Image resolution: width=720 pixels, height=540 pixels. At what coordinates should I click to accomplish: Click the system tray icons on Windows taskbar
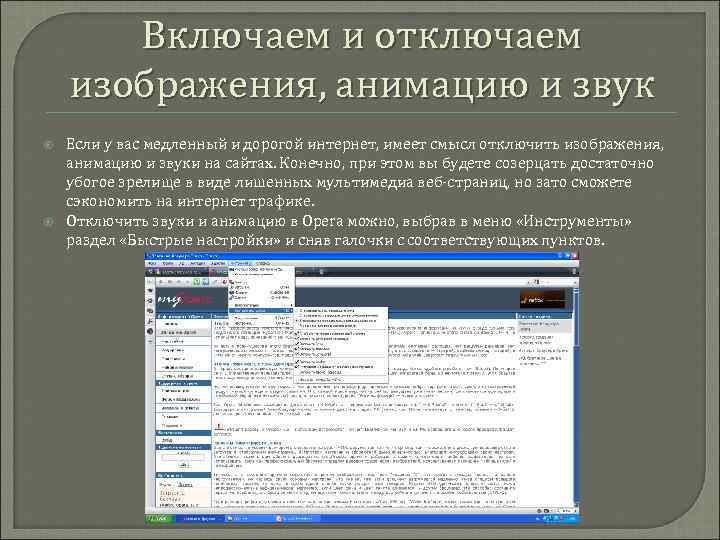pos(555,518)
